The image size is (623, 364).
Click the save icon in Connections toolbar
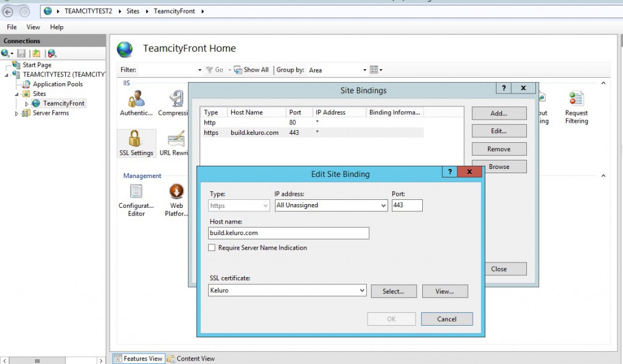pos(21,53)
